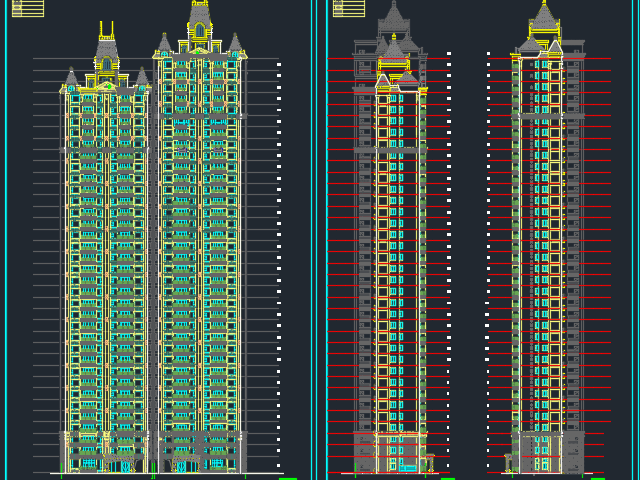640x480 pixels.
Task: Pick the shorter left tower's twin-post yellow roof crown
Action: pos(107,31)
